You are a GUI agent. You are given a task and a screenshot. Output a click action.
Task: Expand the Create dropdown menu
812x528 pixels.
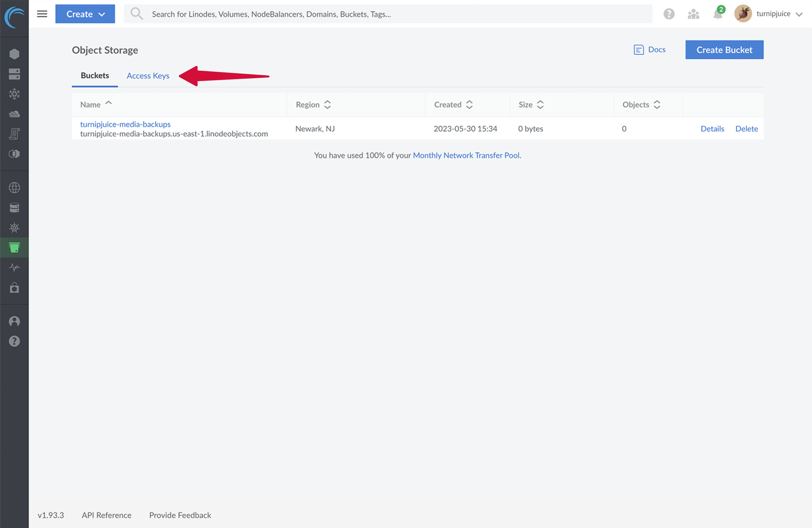click(85, 14)
